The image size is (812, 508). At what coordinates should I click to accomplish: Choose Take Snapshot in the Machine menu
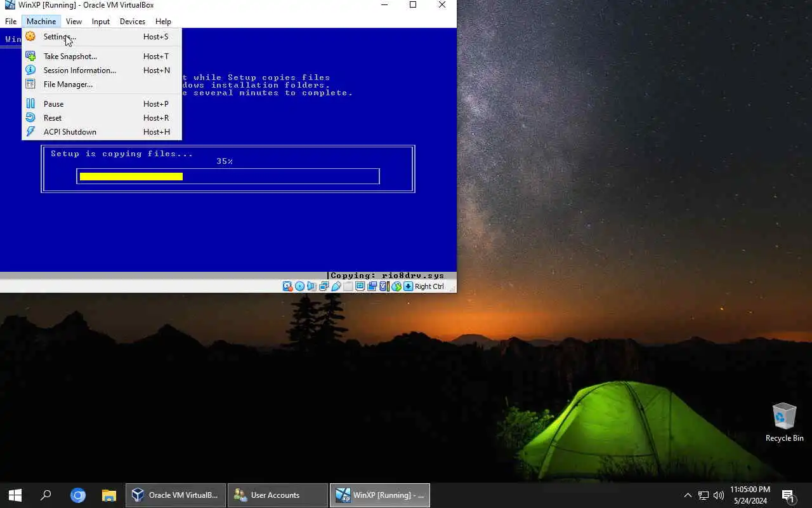point(101,57)
